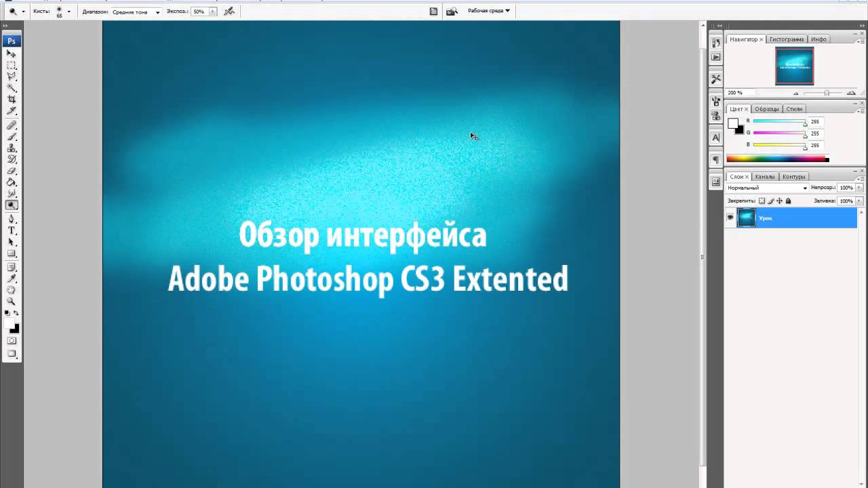Select the Notes tool
Image resolution: width=868 pixels, height=488 pixels.
pos(12,267)
